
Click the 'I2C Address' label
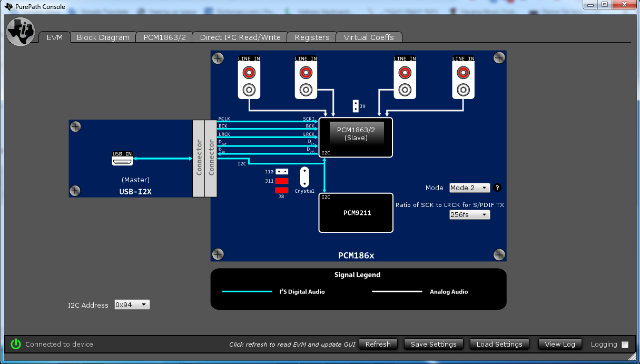click(88, 305)
